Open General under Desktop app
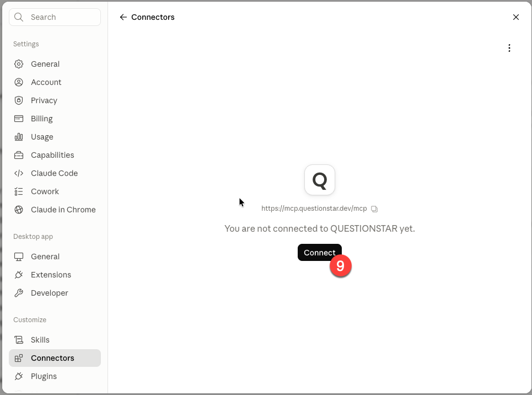 click(x=55, y=257)
